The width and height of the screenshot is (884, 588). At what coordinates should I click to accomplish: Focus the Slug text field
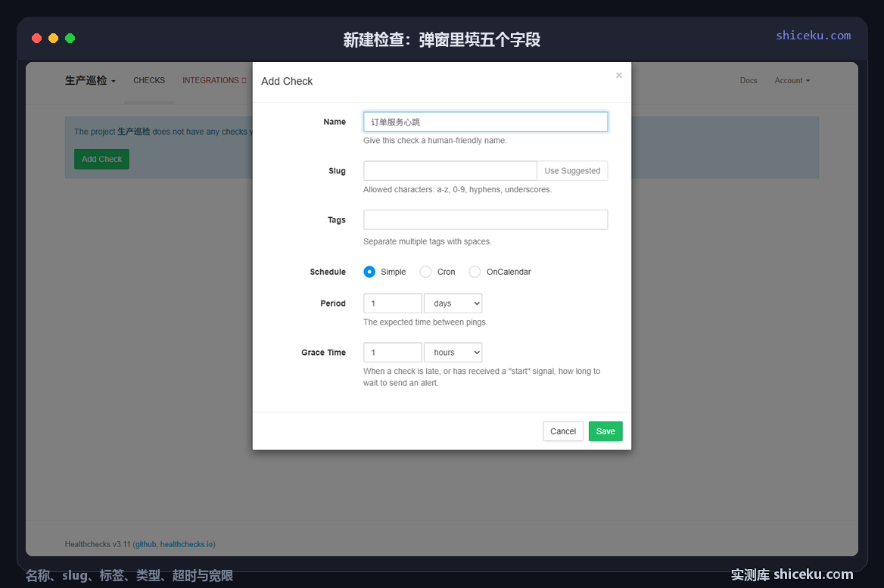tap(450, 171)
